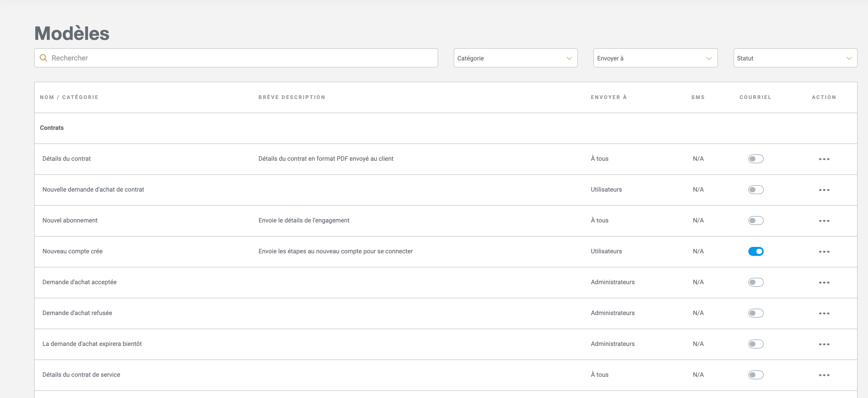The image size is (868, 398).
Task: Click the search magnifier icon
Action: 43,58
